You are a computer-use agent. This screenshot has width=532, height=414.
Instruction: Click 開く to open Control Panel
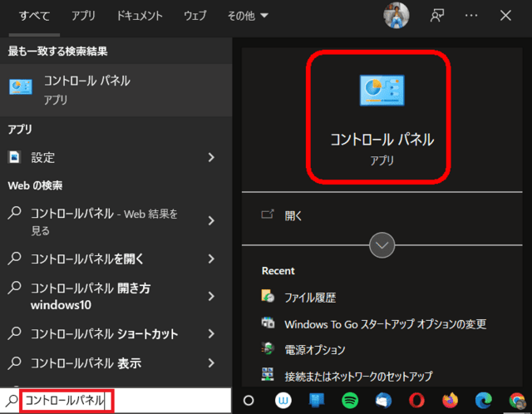tap(293, 215)
